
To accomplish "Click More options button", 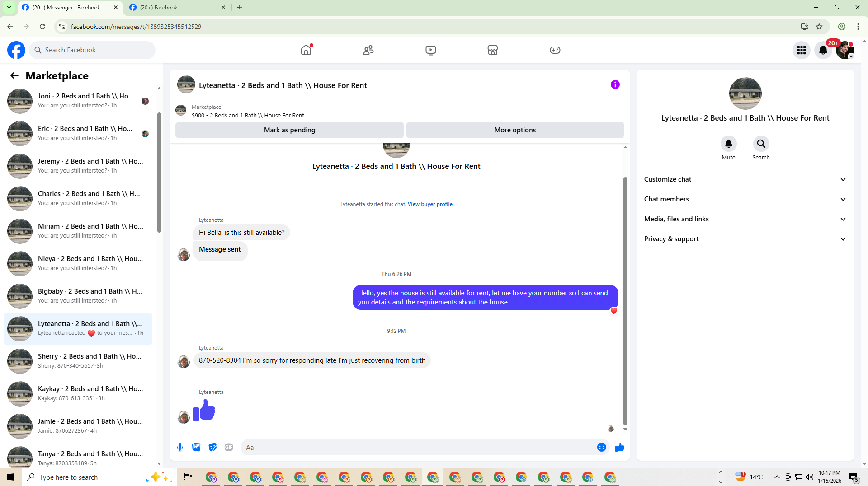I will [515, 130].
